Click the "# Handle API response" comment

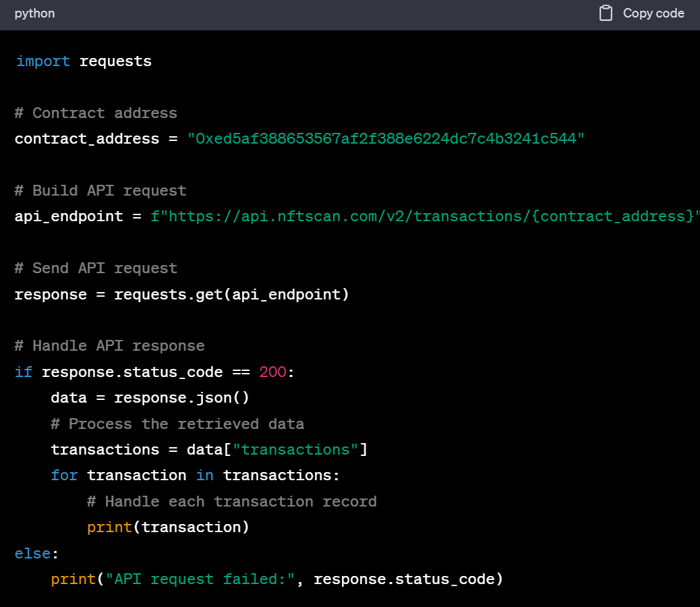coord(109,346)
